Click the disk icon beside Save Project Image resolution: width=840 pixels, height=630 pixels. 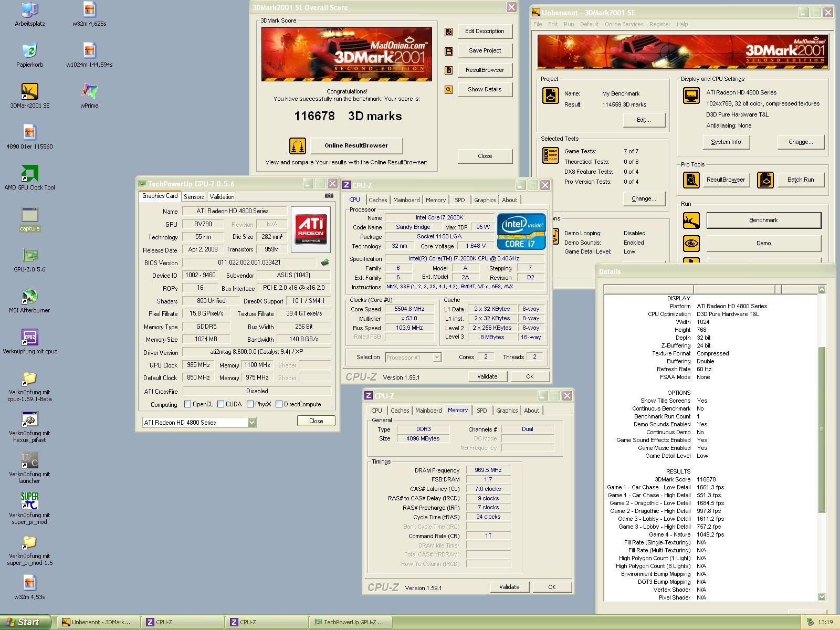(449, 51)
